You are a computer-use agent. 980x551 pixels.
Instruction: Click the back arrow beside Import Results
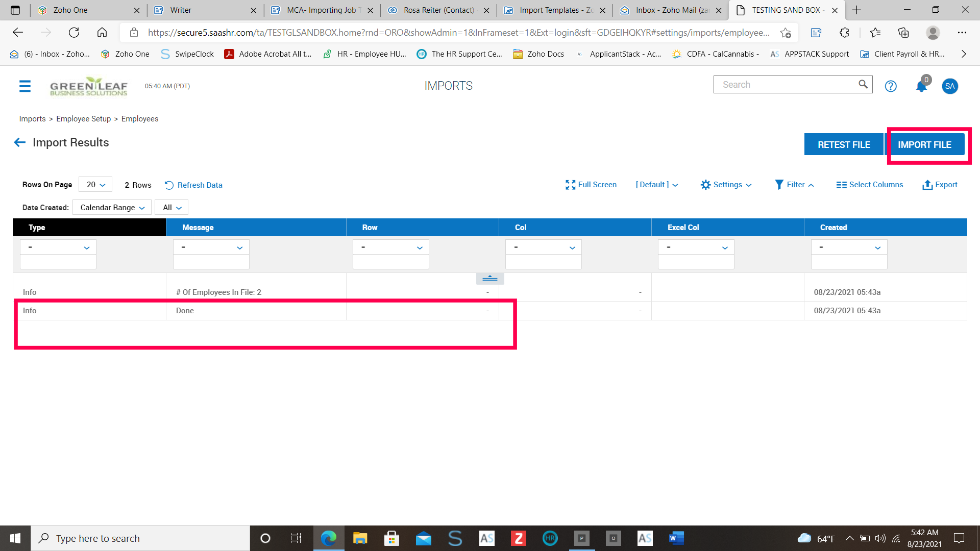19,142
